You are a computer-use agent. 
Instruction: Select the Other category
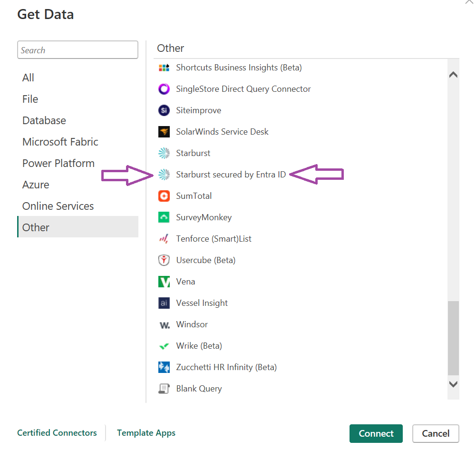78,227
